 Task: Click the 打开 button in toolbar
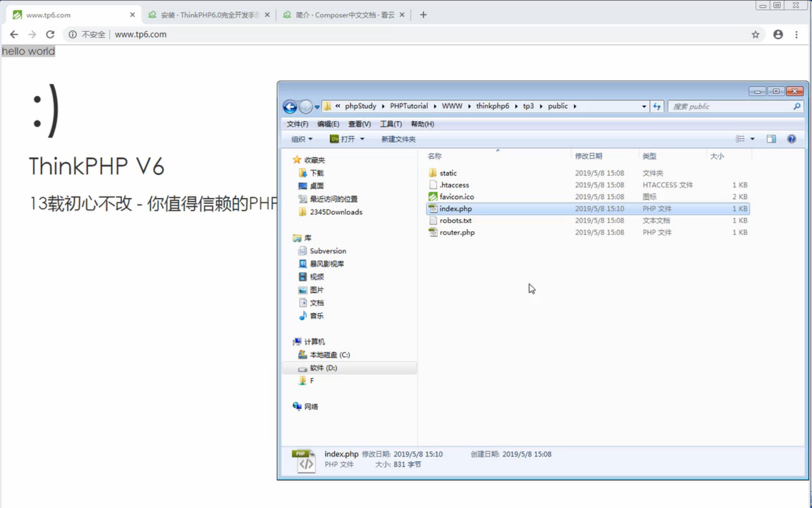point(342,139)
